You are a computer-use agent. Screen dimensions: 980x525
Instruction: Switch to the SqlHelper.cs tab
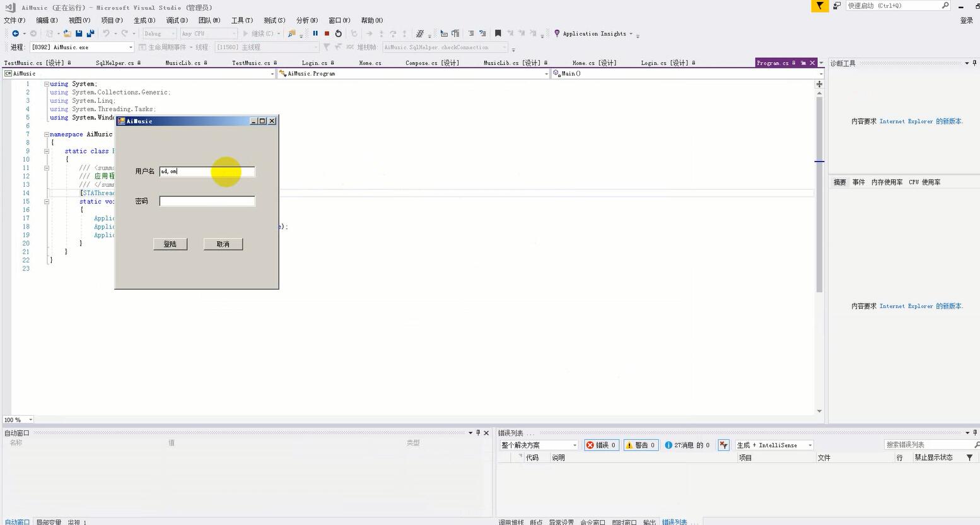115,63
